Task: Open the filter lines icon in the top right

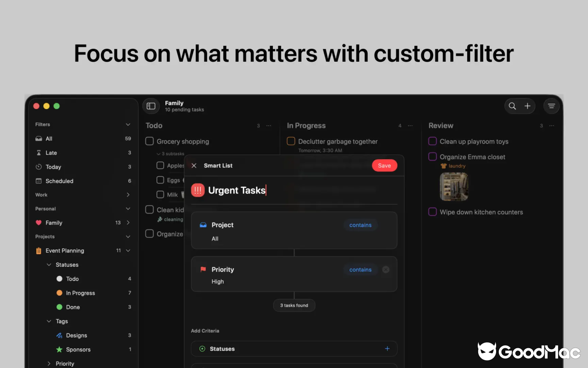Action: (x=551, y=106)
